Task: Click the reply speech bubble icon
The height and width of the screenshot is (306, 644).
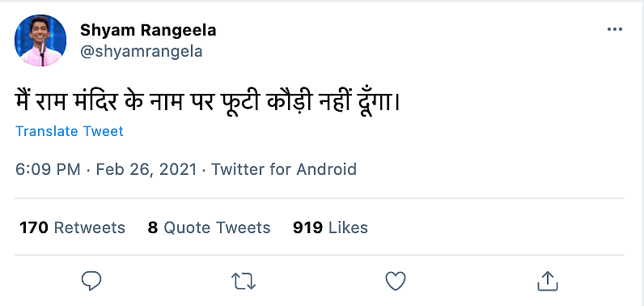Action: [x=91, y=282]
